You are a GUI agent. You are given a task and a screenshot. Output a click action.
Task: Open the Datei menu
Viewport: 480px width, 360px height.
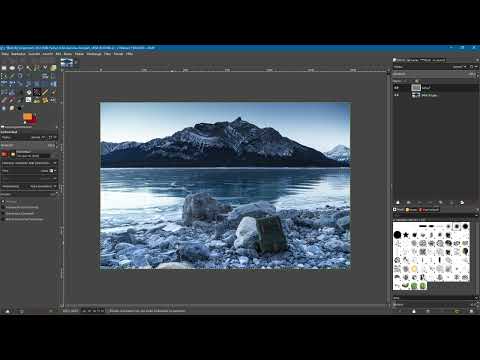[x=5, y=54]
